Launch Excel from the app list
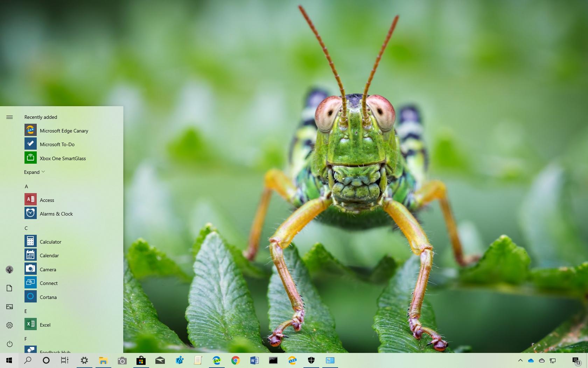588x368 pixels. click(x=45, y=325)
